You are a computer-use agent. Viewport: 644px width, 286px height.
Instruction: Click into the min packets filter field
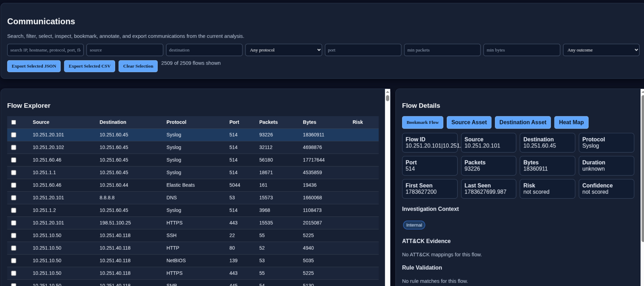coord(442,50)
